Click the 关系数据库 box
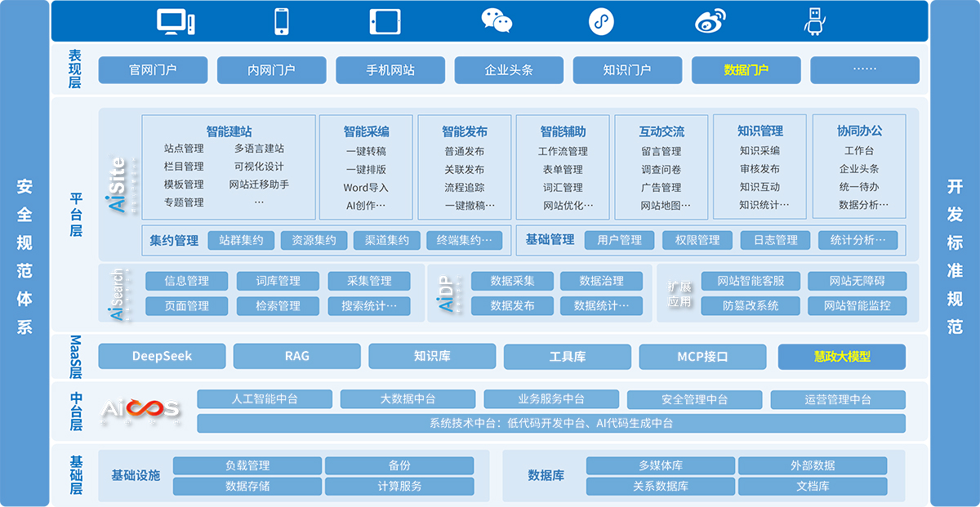The height and width of the screenshot is (507, 980). pos(660,487)
